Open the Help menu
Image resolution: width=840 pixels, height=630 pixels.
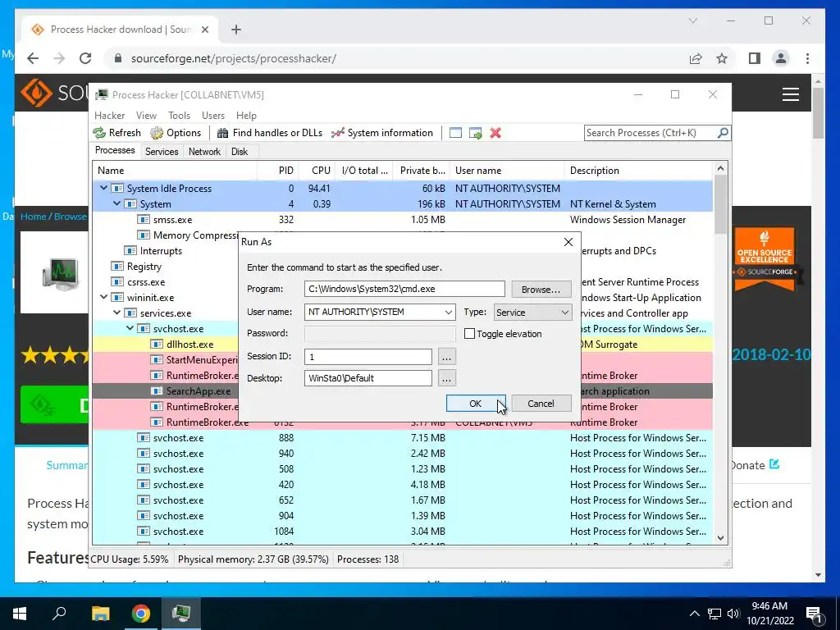coord(246,115)
